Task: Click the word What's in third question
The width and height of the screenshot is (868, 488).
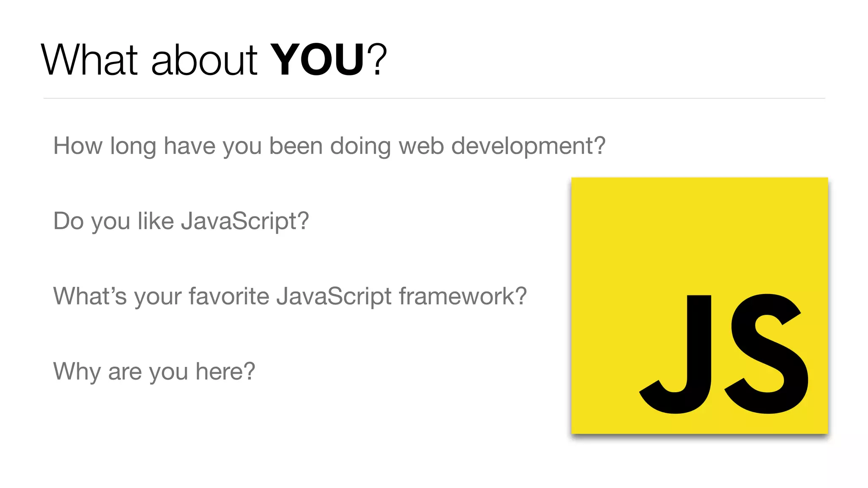Action: click(x=89, y=296)
